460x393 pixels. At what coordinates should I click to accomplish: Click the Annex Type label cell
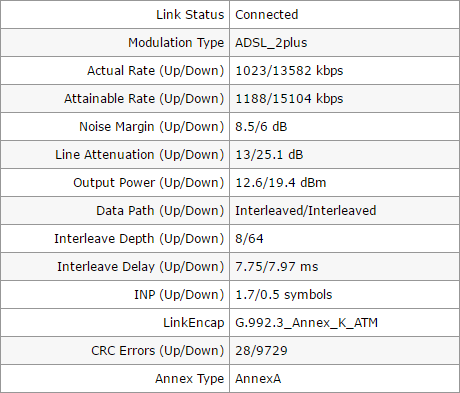[115, 379]
